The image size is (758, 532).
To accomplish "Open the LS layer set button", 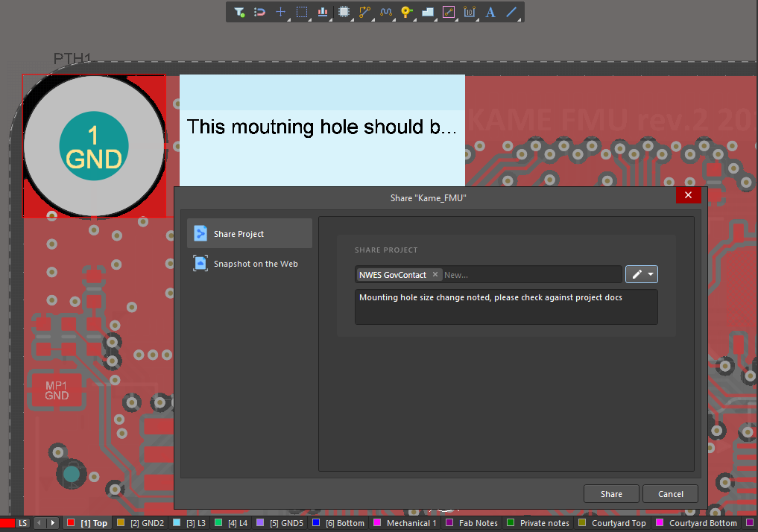I will (22, 523).
